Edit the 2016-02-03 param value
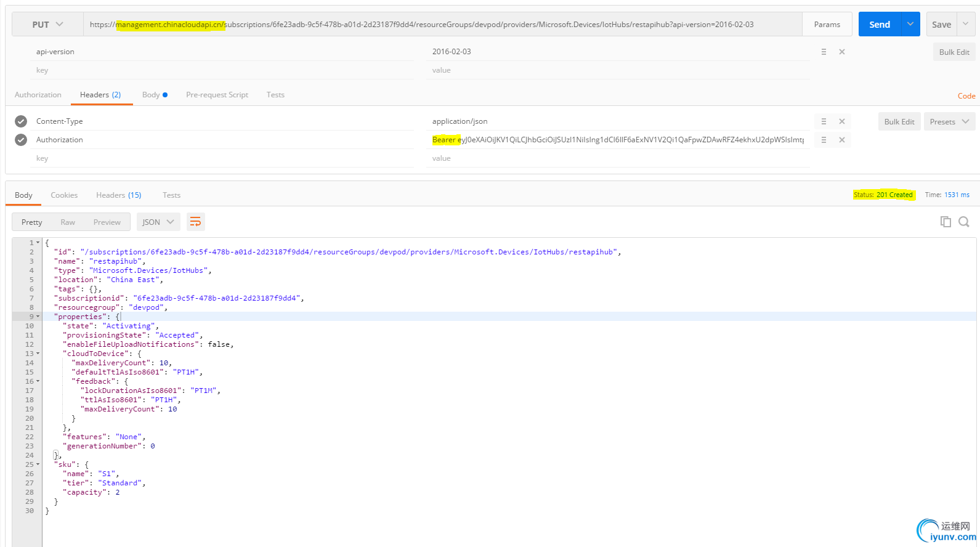980x547 pixels. 618,52
